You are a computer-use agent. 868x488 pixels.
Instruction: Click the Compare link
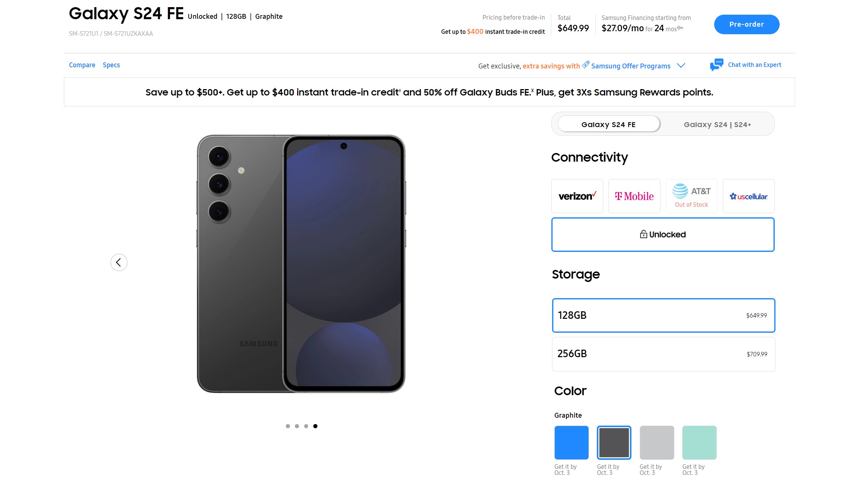coord(81,65)
